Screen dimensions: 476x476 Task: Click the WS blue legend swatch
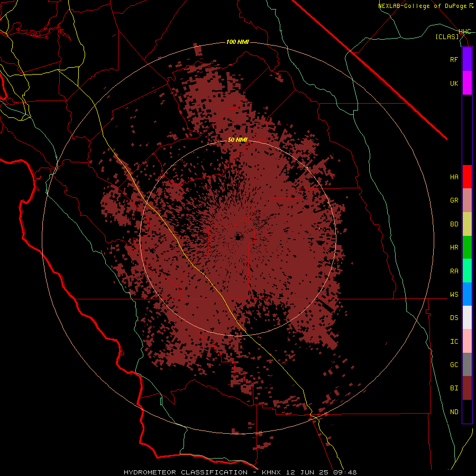(x=467, y=294)
